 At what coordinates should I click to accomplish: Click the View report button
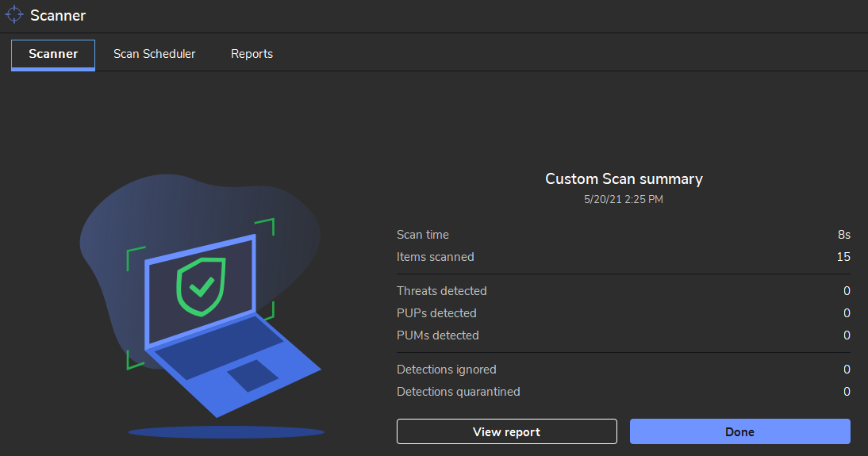pyautogui.click(x=506, y=431)
